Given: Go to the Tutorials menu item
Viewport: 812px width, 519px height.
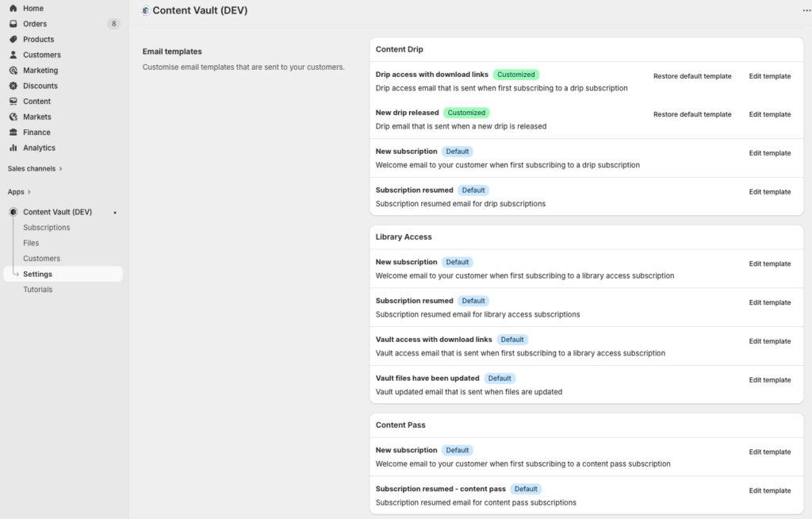Looking at the screenshot, I should (x=37, y=290).
